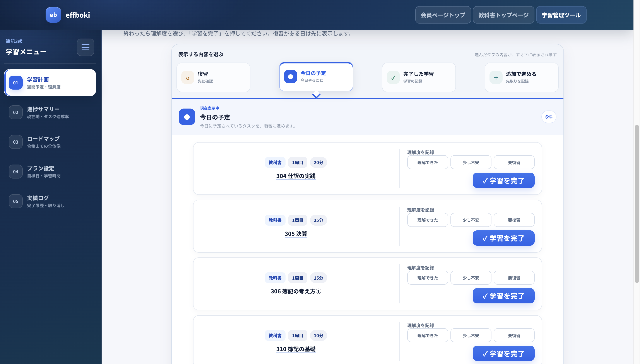The height and width of the screenshot is (364, 640).
Task: Open the 学習管理ツール
Action: 561,15
